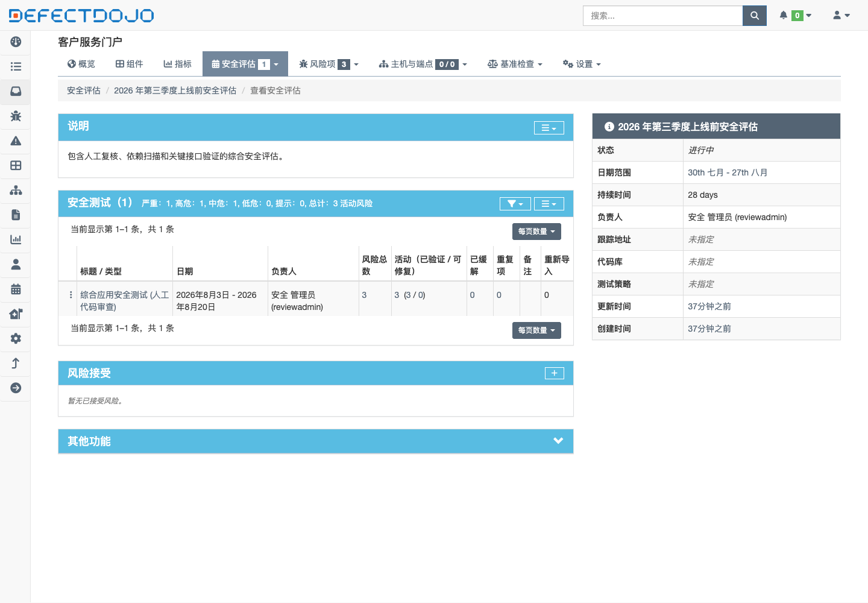This screenshot has height=603, width=868.
Task: Open the bottom 每页数量 dropdown
Action: [x=536, y=330]
